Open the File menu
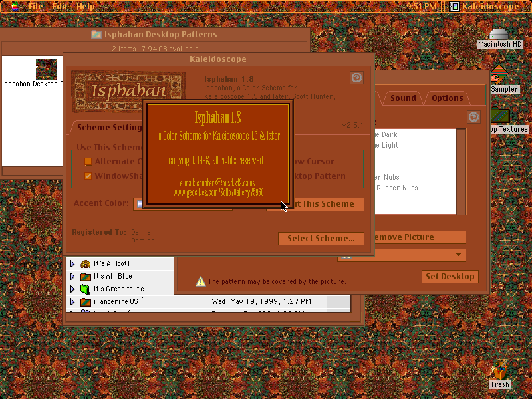The width and height of the screenshot is (532, 399). (35, 6)
